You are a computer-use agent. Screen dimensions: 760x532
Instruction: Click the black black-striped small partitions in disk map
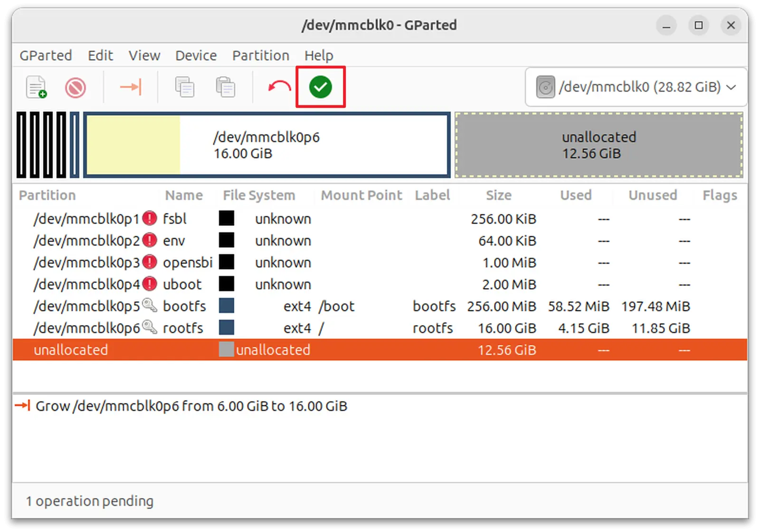tap(41, 145)
